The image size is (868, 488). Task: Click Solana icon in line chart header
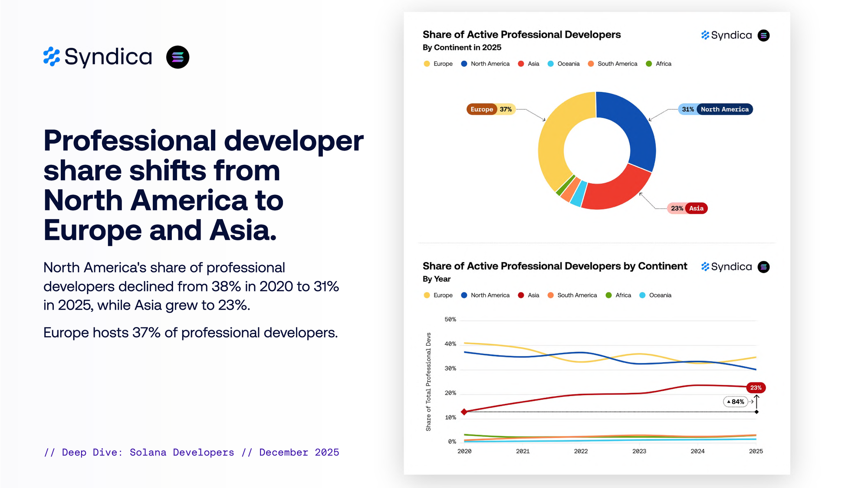point(763,267)
